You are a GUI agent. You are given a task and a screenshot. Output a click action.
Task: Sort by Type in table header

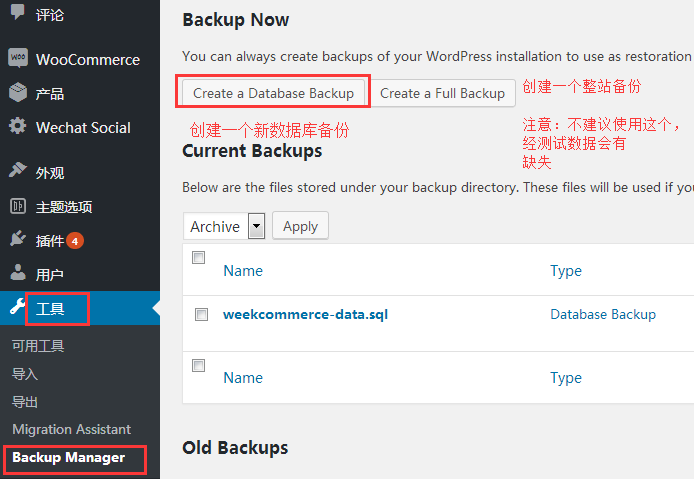point(566,271)
